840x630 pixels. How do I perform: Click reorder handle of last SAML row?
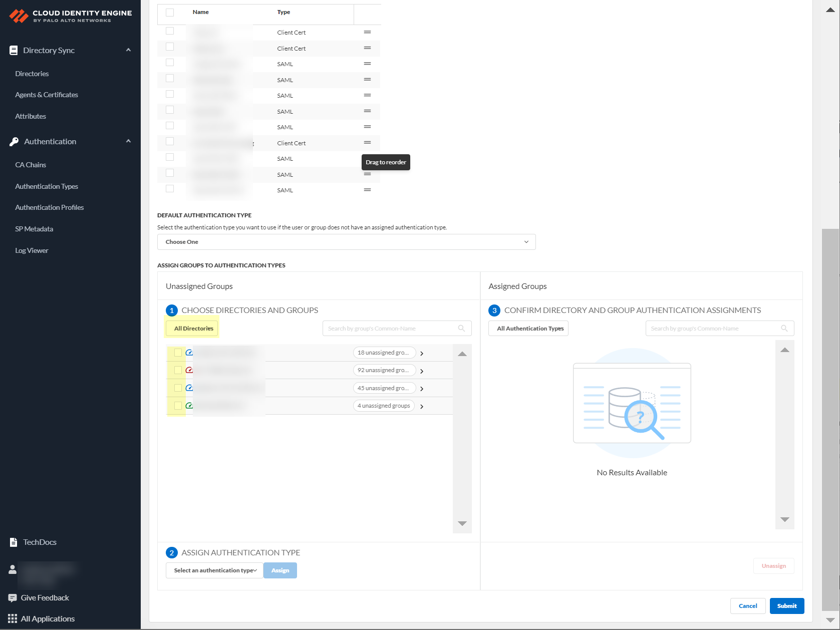coord(367,190)
